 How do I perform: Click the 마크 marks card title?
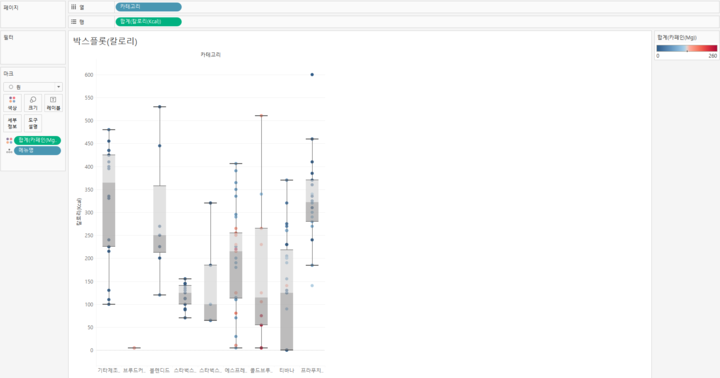tap(8, 73)
